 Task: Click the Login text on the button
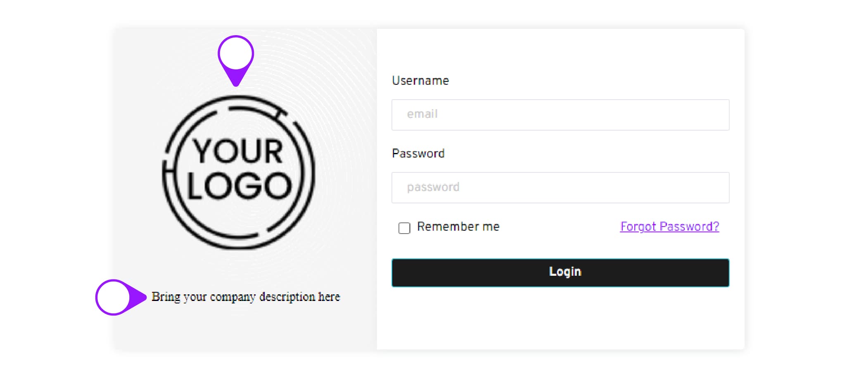coord(565,272)
